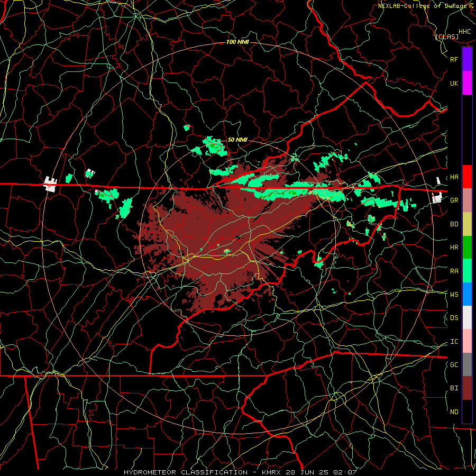Viewport: 476px width, 476px height.
Task: Click the UK legend label
Action: (x=454, y=83)
